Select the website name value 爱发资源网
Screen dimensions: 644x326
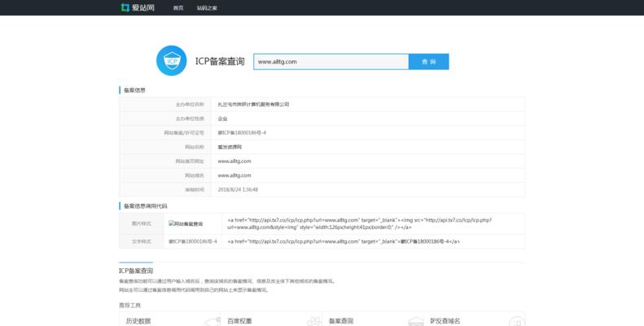(230, 148)
